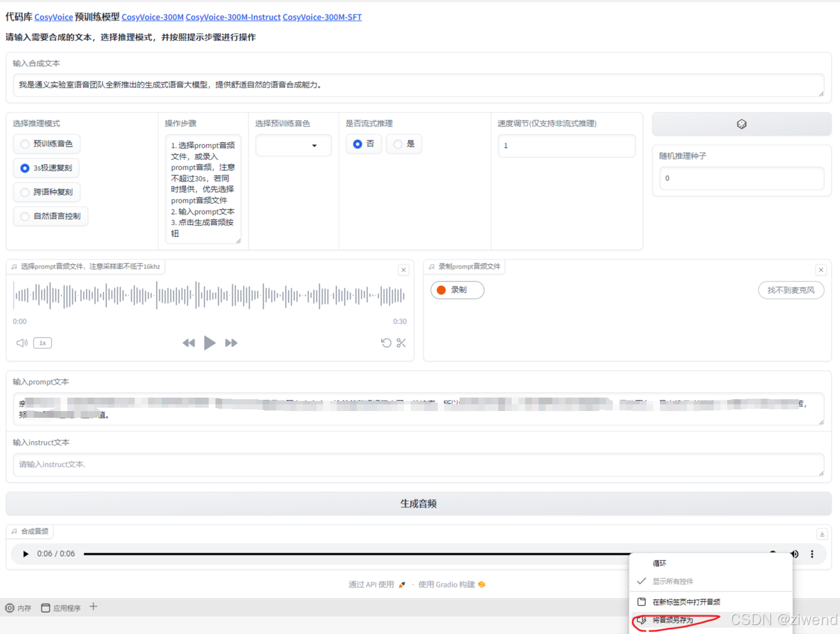Click the prompt audio waveform timeline
The image size is (840, 634).
(209, 295)
